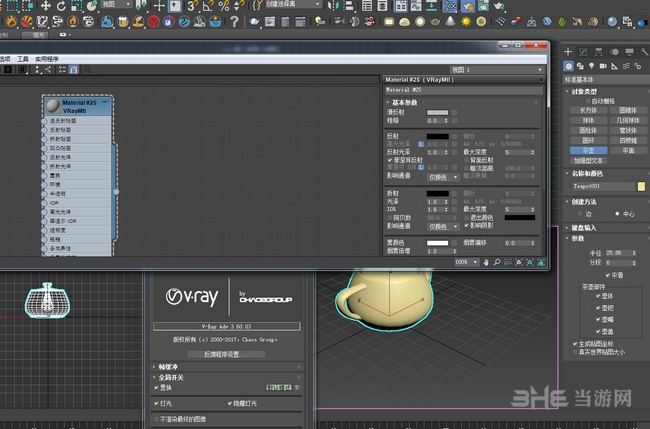
Task: Click the Pan hand icon in material editor
Action: (486, 262)
